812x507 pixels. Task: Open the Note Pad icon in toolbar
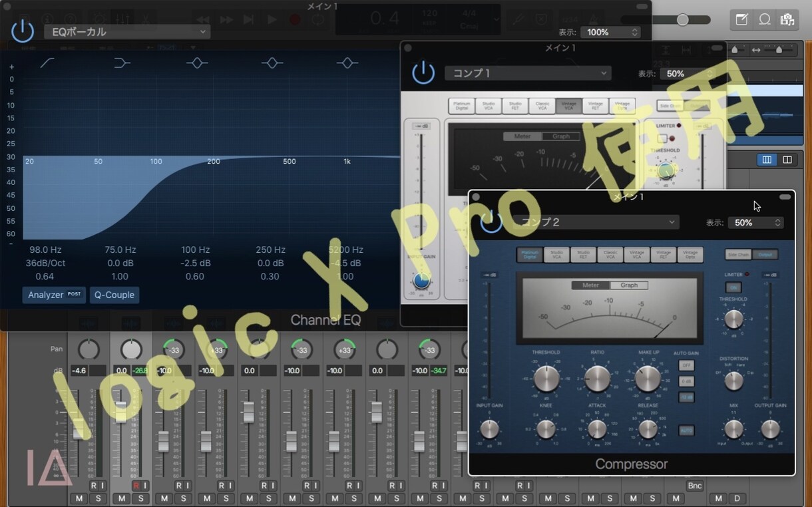tap(741, 19)
